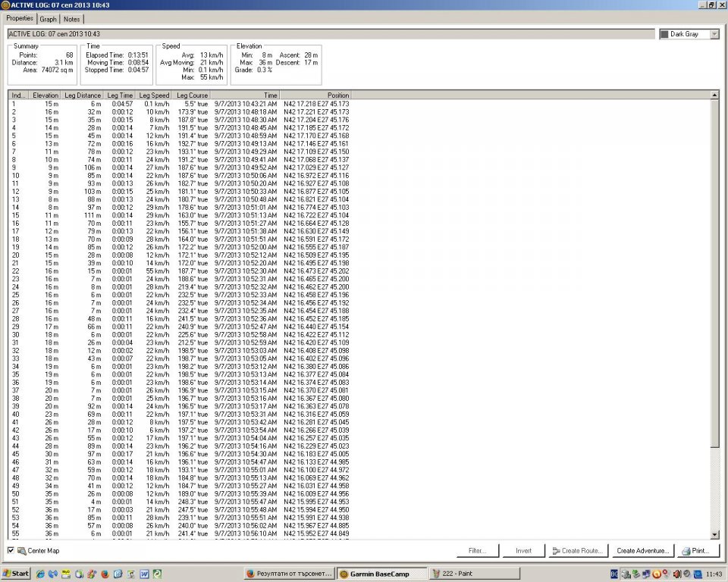Click the taskbar clock showing 11:43
This screenshot has height=582, width=728.
tap(714, 574)
